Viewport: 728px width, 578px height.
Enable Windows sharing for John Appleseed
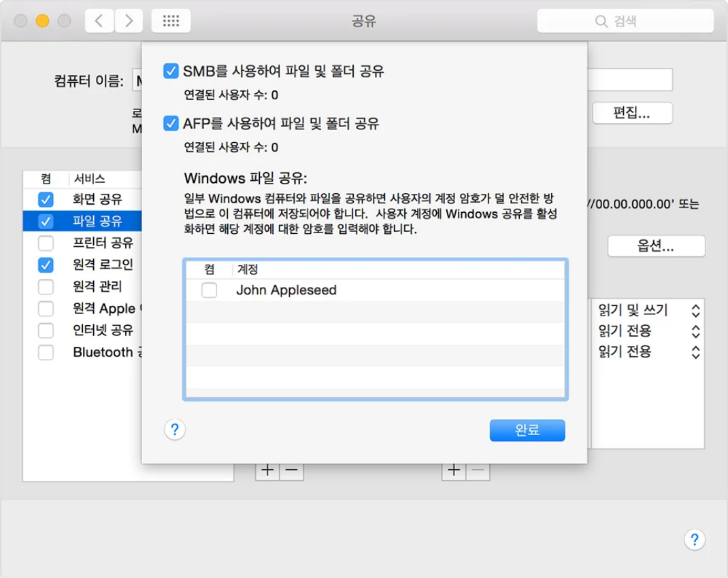pos(210,290)
